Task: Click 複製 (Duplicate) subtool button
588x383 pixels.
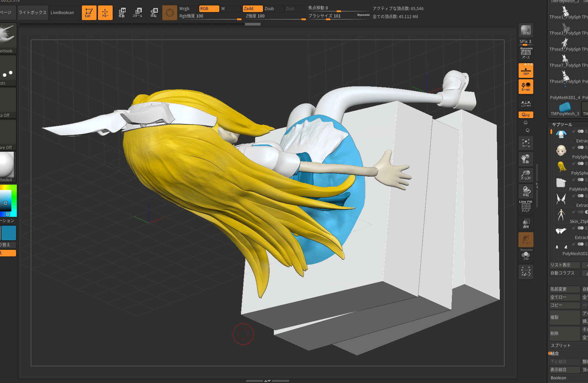Action: (565, 318)
